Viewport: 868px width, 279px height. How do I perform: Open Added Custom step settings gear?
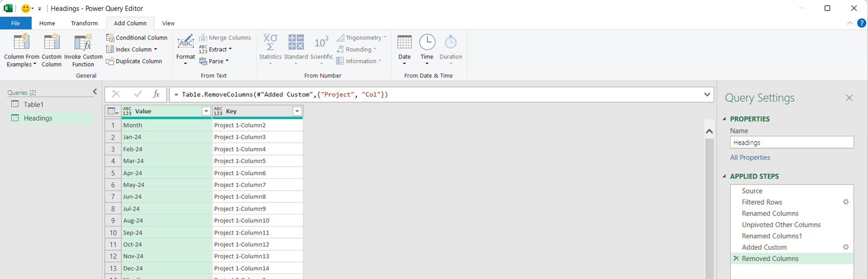click(845, 247)
